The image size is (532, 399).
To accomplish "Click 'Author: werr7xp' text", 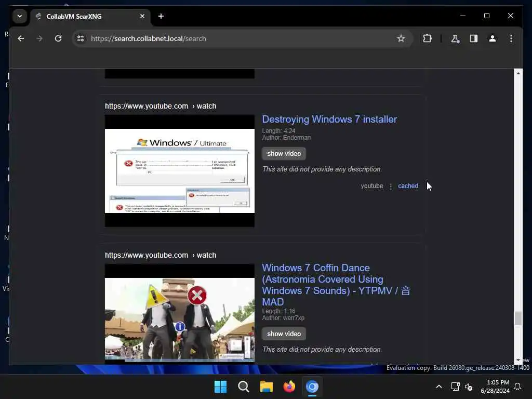I will coord(283,318).
